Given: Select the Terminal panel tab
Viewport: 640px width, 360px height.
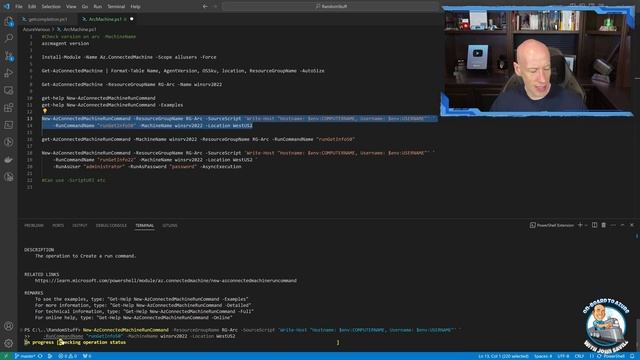Looking at the screenshot, I should [144, 225].
